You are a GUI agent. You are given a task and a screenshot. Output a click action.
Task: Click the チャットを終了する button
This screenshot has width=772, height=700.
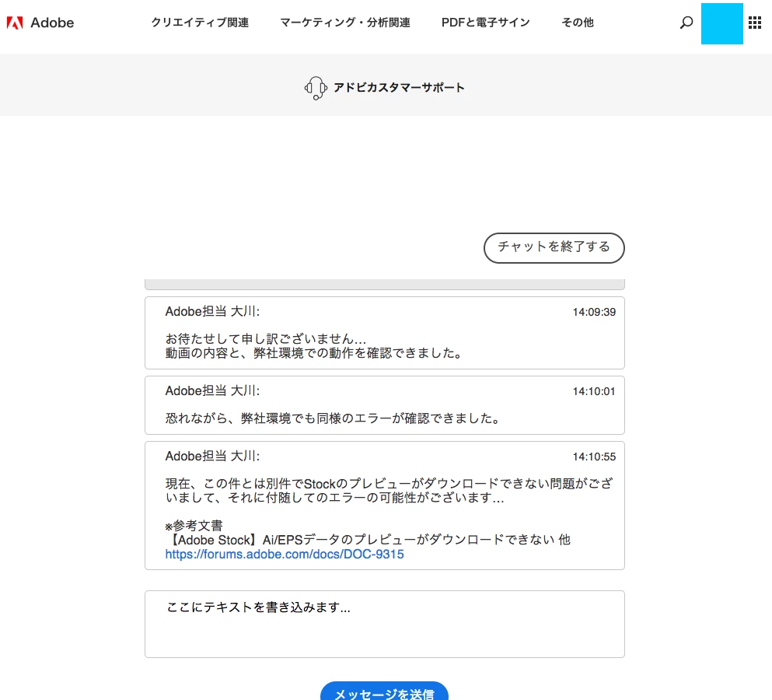[554, 248]
